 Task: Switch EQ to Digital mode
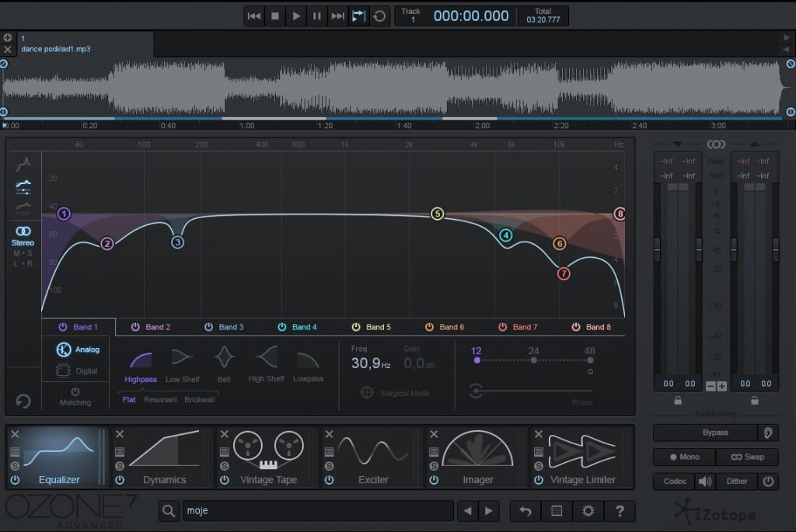coord(77,370)
